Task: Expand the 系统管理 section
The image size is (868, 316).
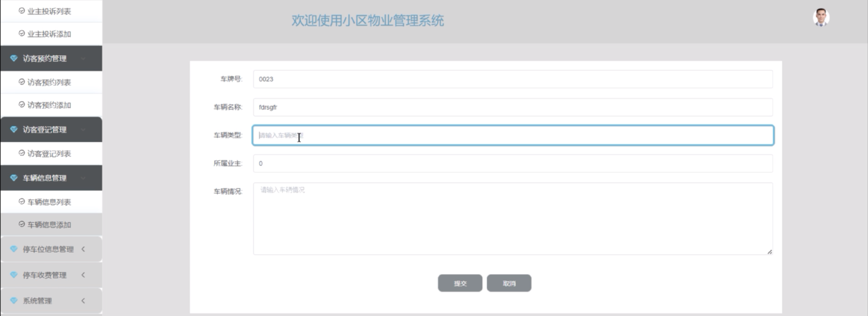Action: click(x=37, y=300)
